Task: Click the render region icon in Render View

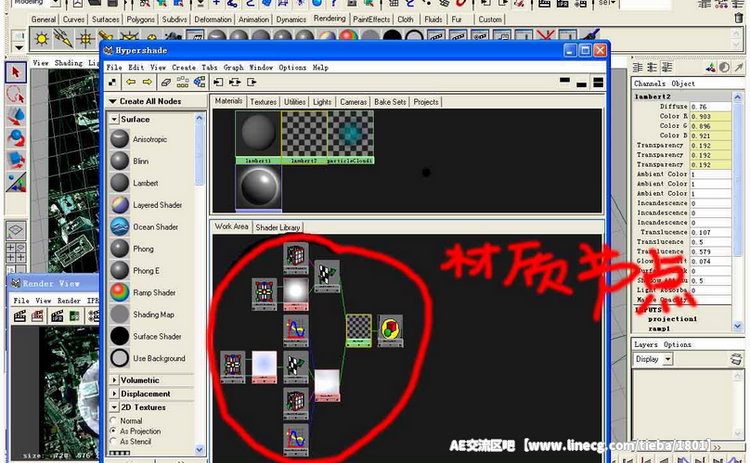Action: pyautogui.click(x=37, y=316)
